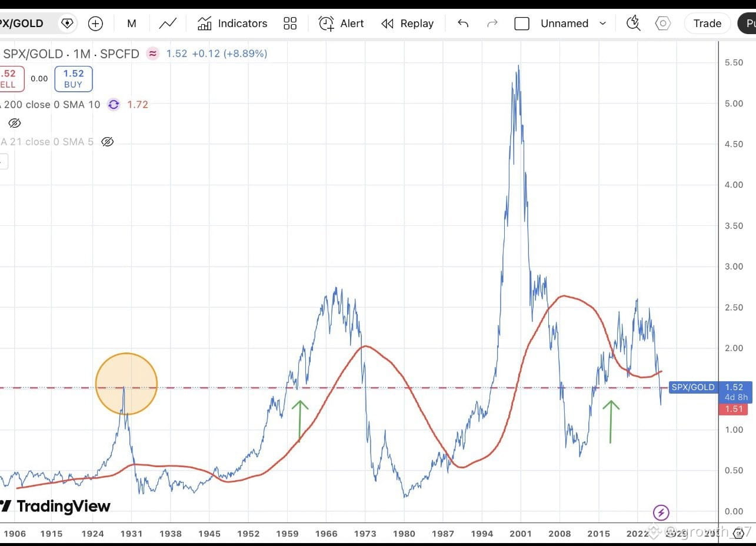
Task: Click the Unnamed layout name
Action: pos(565,24)
